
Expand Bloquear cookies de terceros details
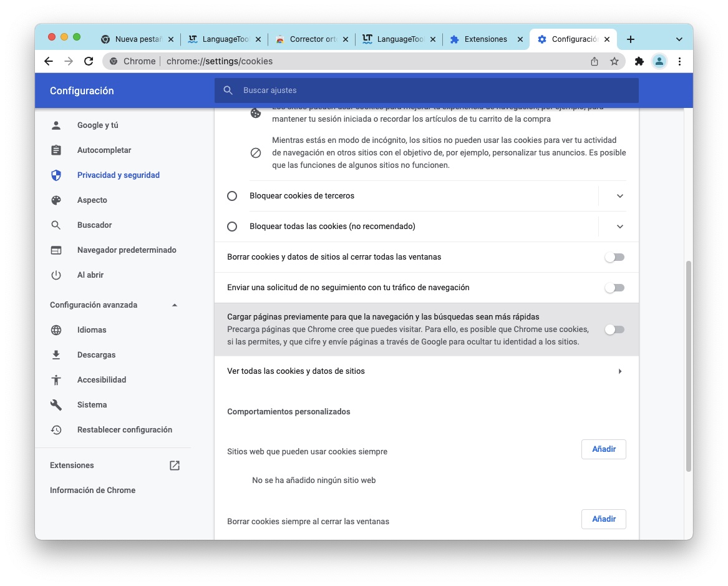click(x=619, y=196)
